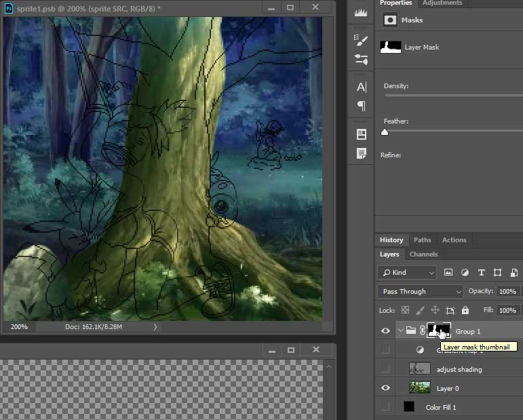
Task: Switch to the Channels tab
Action: (423, 254)
